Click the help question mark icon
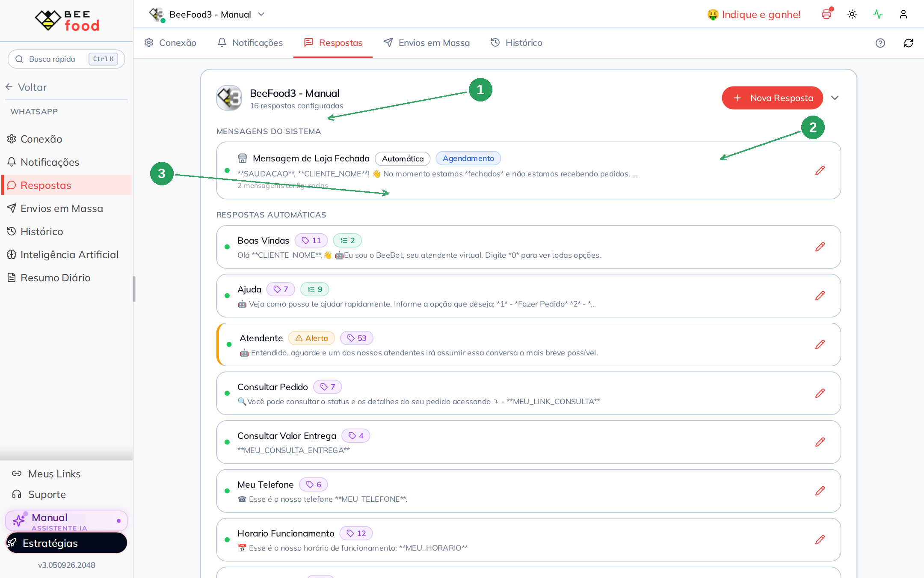Image resolution: width=924 pixels, height=578 pixels. 880,43
